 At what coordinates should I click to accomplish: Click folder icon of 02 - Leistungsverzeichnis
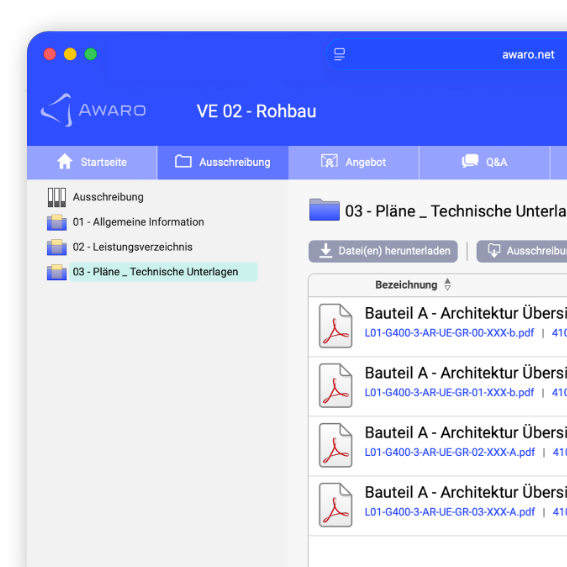click(x=57, y=247)
